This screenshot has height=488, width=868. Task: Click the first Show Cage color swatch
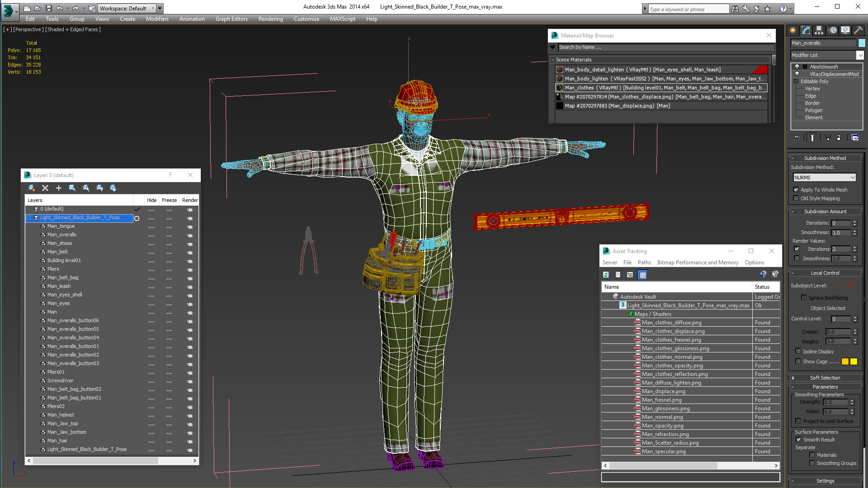click(845, 361)
